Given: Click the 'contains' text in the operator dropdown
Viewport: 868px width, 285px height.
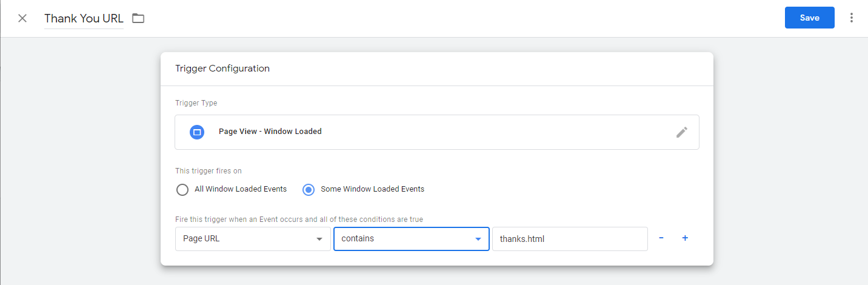Looking at the screenshot, I should pos(358,239).
